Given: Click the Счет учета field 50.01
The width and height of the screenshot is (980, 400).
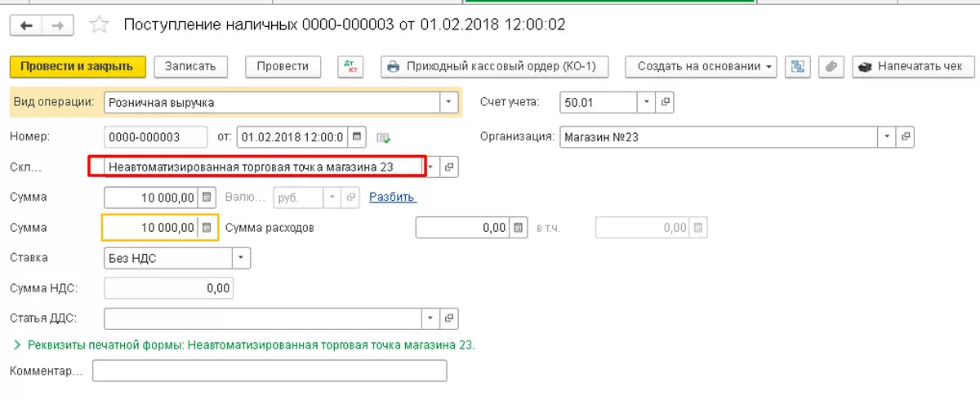Looking at the screenshot, I should pyautogui.click(x=599, y=103).
